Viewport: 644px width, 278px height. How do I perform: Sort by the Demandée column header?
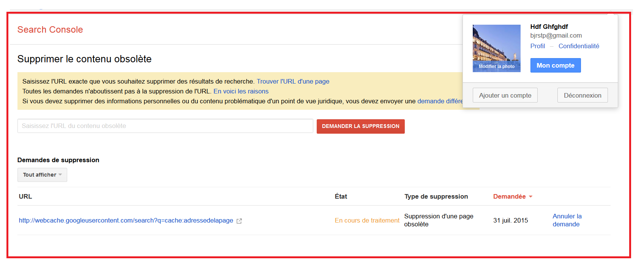(513, 196)
